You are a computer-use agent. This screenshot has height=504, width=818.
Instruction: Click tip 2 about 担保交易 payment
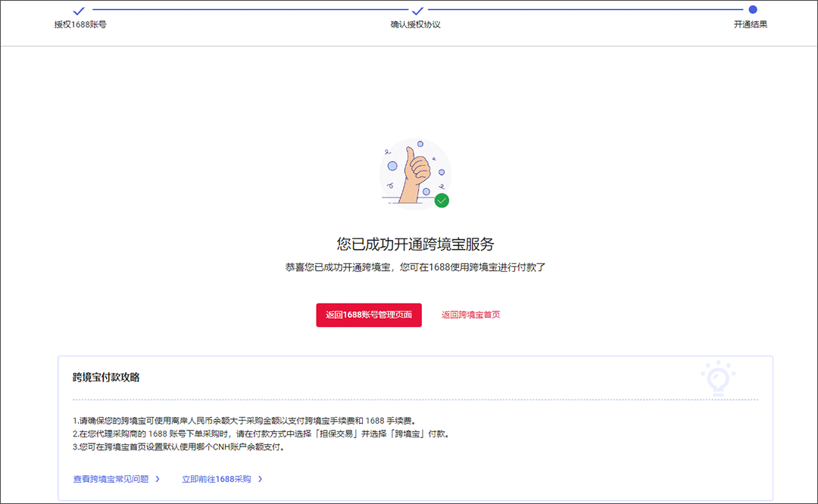click(261, 434)
